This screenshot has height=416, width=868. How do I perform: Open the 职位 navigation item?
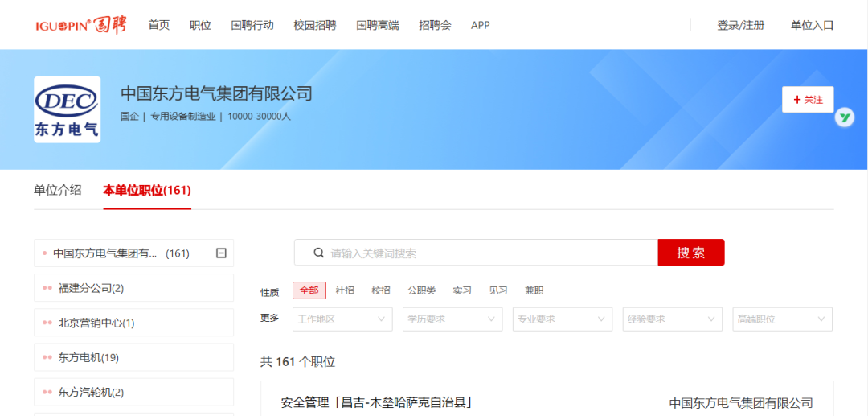coord(200,25)
